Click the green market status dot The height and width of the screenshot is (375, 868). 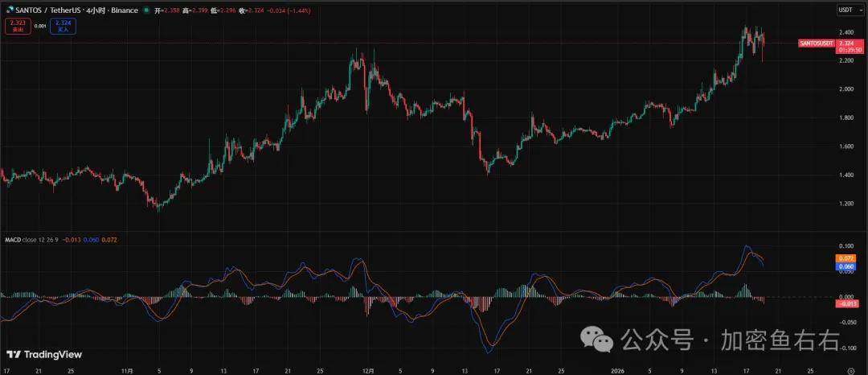pos(146,10)
